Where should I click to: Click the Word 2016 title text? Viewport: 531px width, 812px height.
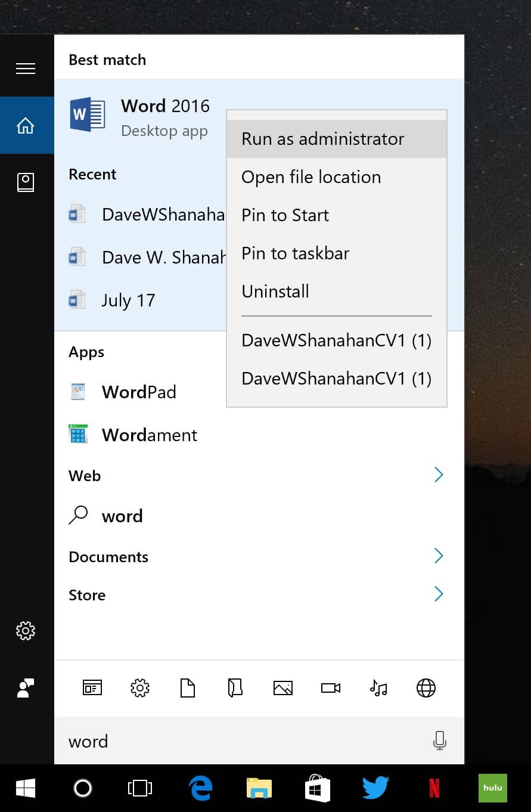[165, 106]
